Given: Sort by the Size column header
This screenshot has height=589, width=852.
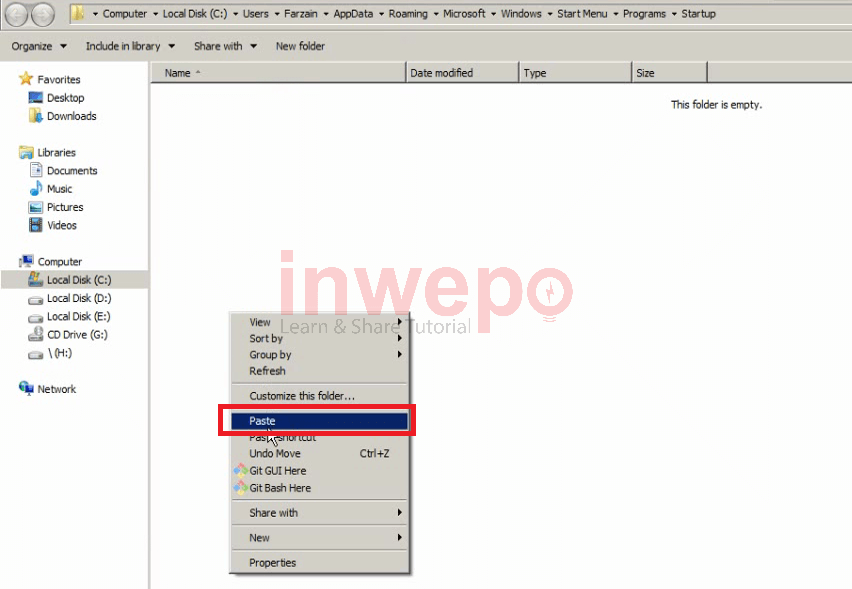Looking at the screenshot, I should coord(669,73).
